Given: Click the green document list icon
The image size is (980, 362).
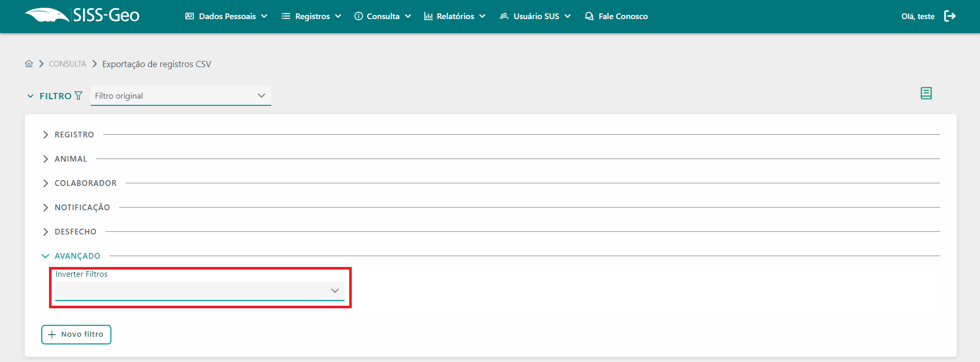Looking at the screenshot, I should tap(926, 93).
